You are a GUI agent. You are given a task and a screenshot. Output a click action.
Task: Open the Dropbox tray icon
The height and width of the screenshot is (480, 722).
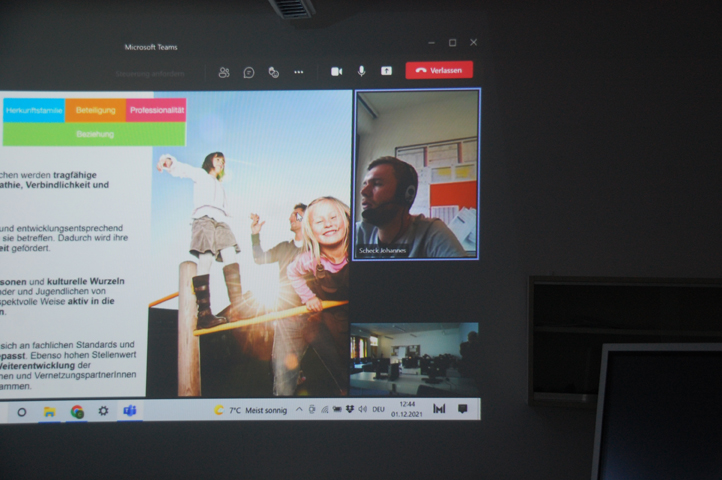[350, 409]
